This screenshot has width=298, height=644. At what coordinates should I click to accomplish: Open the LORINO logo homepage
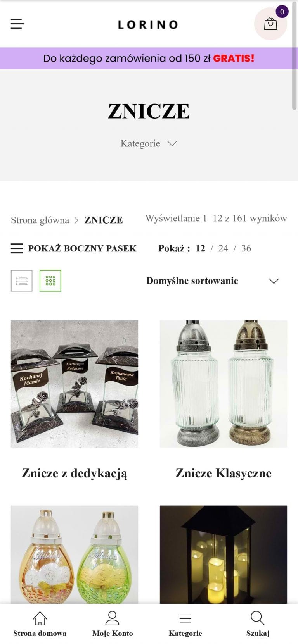click(x=148, y=25)
